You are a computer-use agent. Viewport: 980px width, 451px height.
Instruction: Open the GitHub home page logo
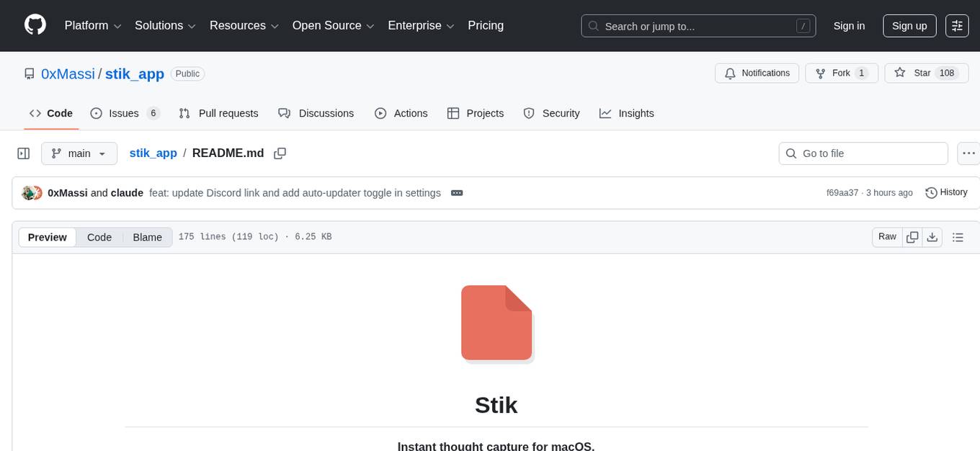35,25
